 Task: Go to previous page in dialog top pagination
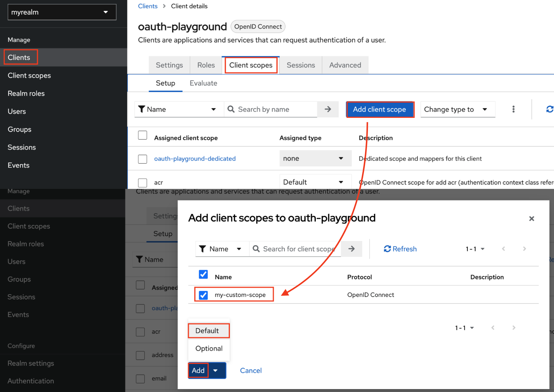(x=503, y=249)
